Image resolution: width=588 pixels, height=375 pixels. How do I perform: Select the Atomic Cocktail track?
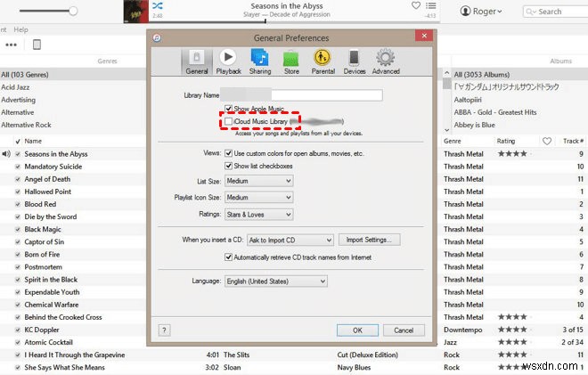tap(48, 342)
